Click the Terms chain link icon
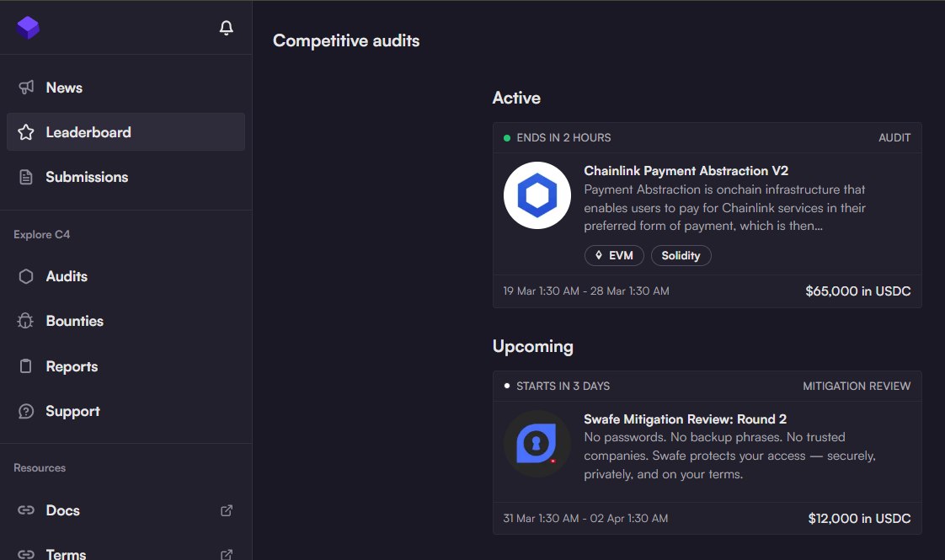 [x=26, y=554]
